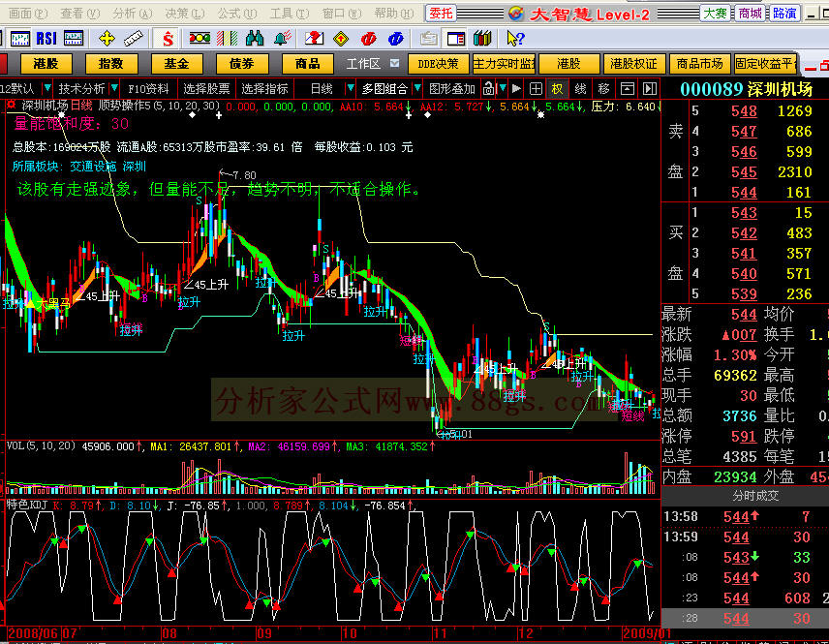Open the binoculars search tool
The height and width of the screenshot is (644, 829).
coord(255,38)
